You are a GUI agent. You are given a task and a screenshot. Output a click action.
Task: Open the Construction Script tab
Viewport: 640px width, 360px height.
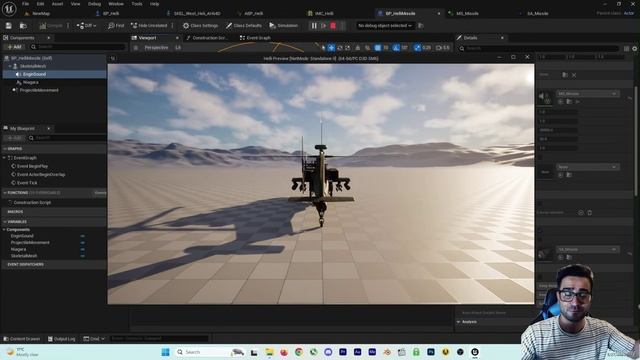pos(207,38)
